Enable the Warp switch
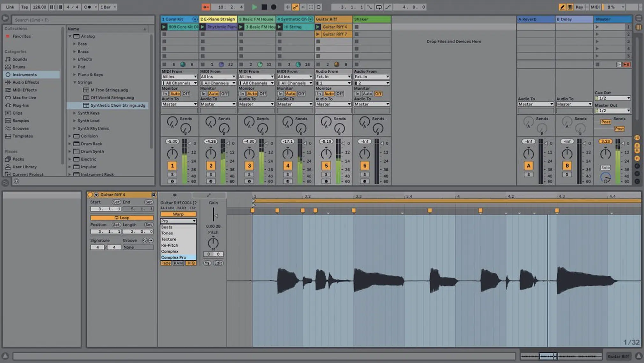The width and height of the screenshot is (644, 363). (x=178, y=214)
